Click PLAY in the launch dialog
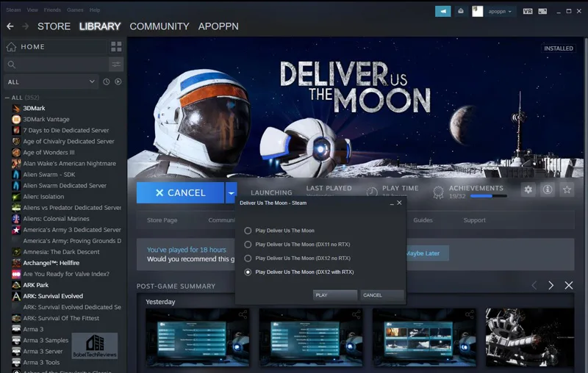 335,295
